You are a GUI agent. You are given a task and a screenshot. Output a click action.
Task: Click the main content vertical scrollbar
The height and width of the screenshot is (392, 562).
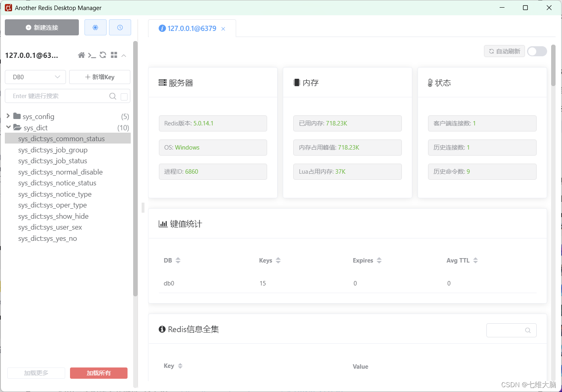(x=553, y=65)
